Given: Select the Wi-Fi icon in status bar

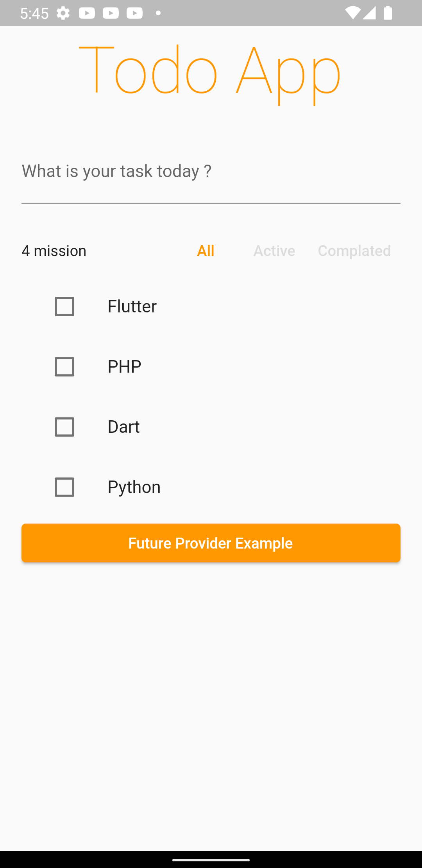Looking at the screenshot, I should (x=354, y=13).
